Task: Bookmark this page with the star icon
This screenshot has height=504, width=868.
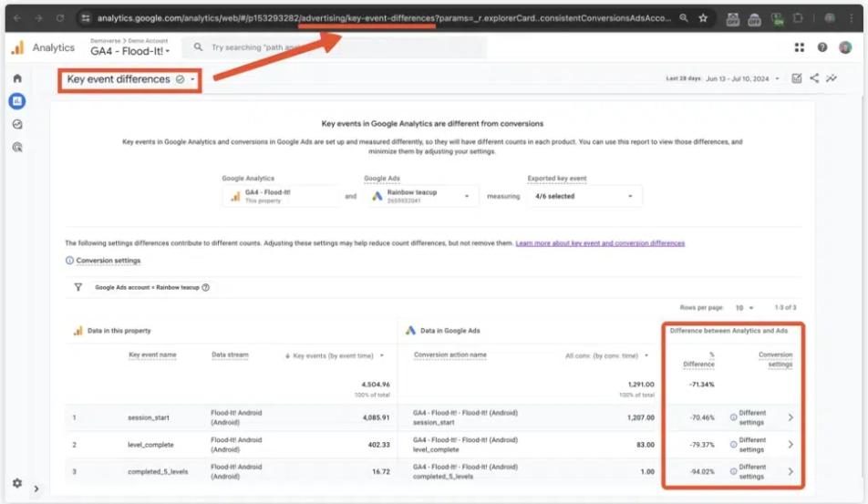Action: (x=703, y=18)
